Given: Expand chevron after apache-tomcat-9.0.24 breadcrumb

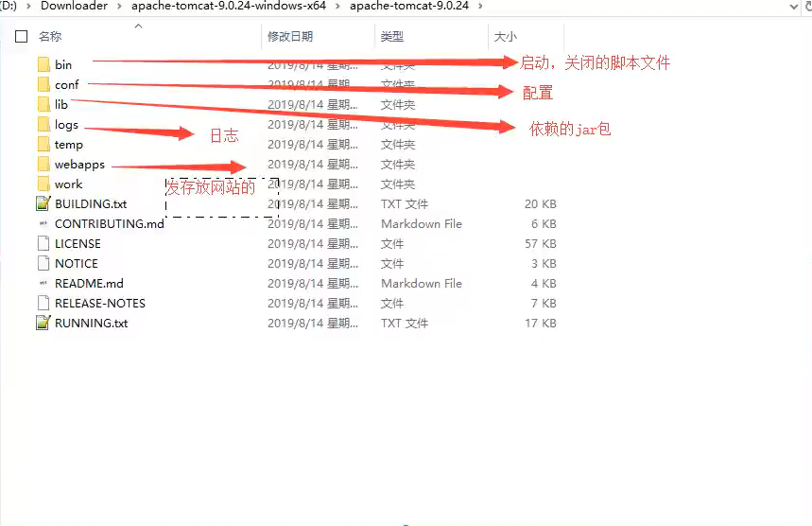Looking at the screenshot, I should [480, 7].
